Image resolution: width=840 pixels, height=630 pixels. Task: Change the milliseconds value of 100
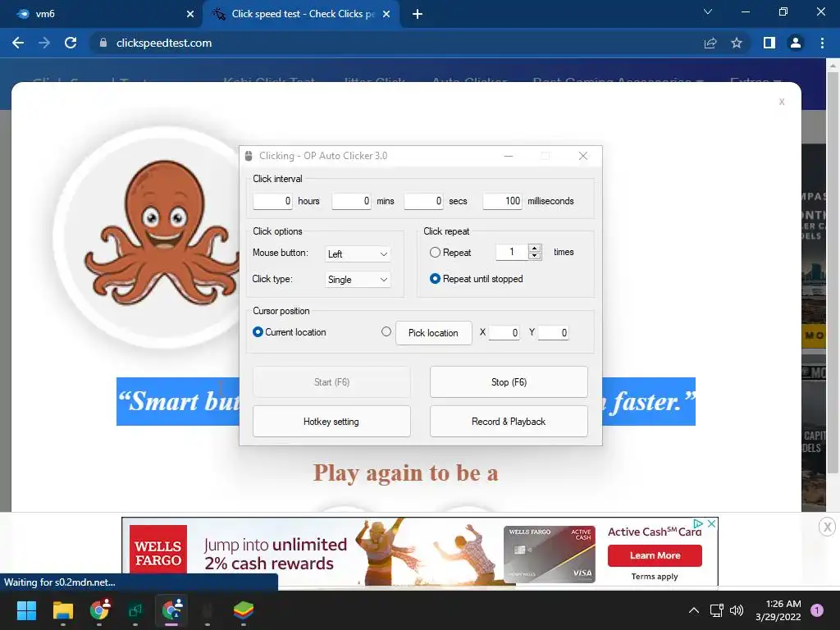(x=503, y=201)
